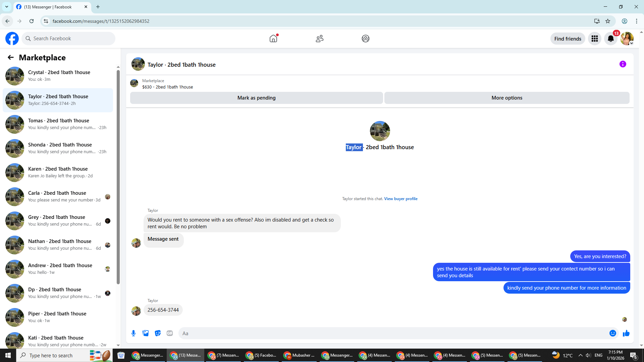
Task: Open the tab search dropdown arrow
Action: [x=6, y=7]
